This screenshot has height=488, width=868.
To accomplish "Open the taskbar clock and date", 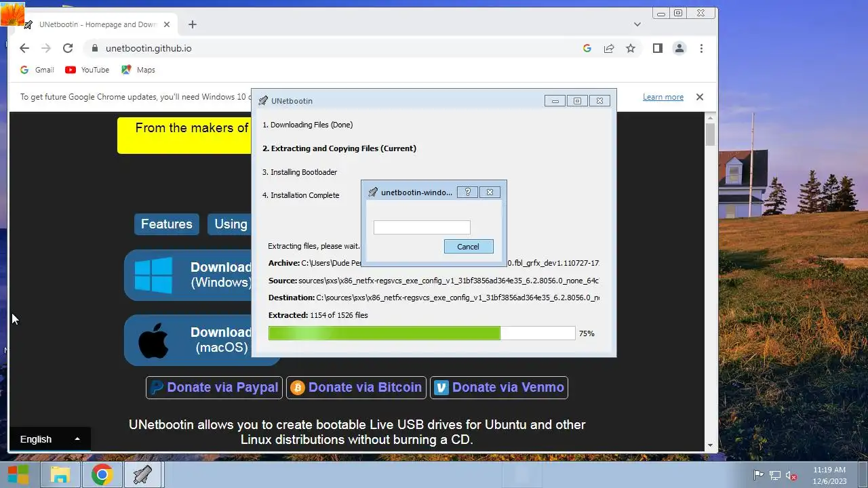I will point(829,474).
